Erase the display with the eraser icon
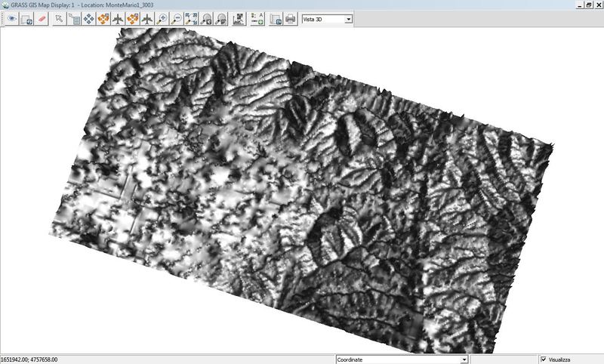The image size is (604, 364). (x=42, y=19)
